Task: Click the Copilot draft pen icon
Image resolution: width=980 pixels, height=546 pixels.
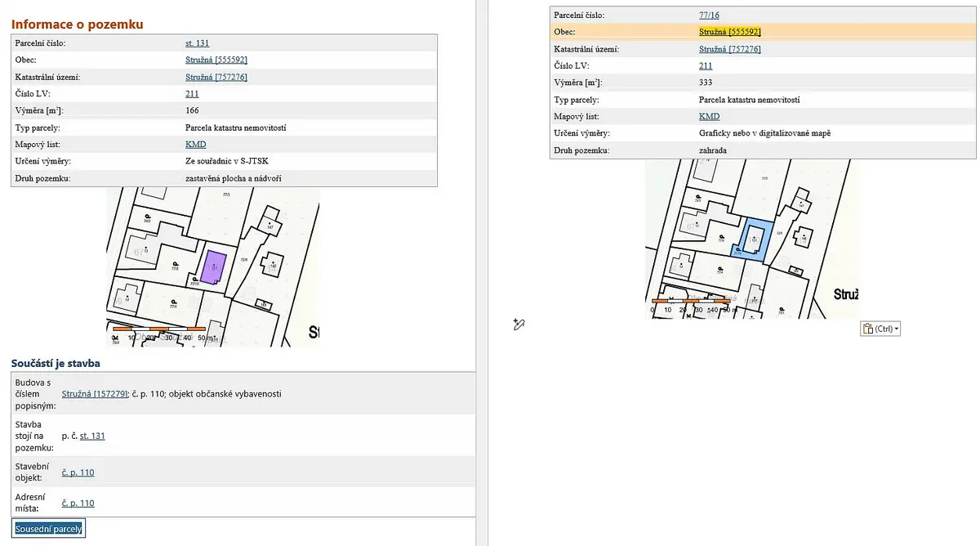Action: (x=518, y=324)
